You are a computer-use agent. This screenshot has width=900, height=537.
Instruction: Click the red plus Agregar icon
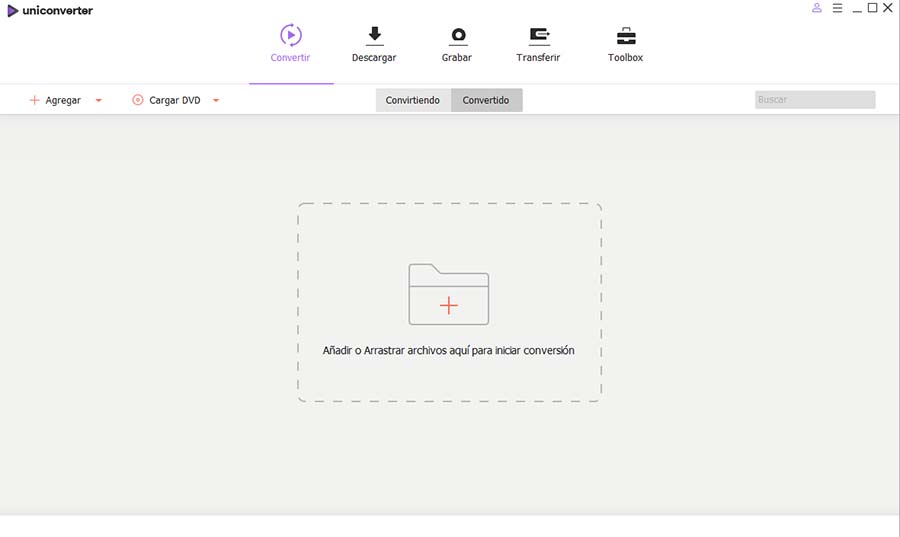pyautogui.click(x=34, y=100)
